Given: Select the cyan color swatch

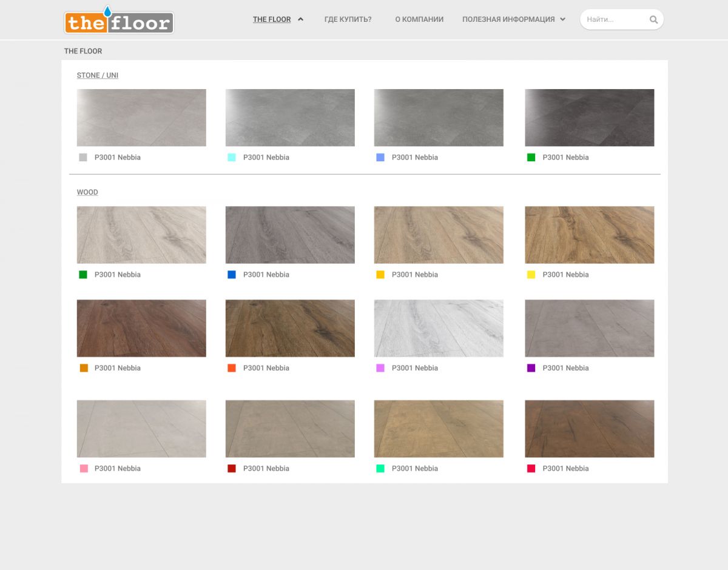Looking at the screenshot, I should (232, 158).
